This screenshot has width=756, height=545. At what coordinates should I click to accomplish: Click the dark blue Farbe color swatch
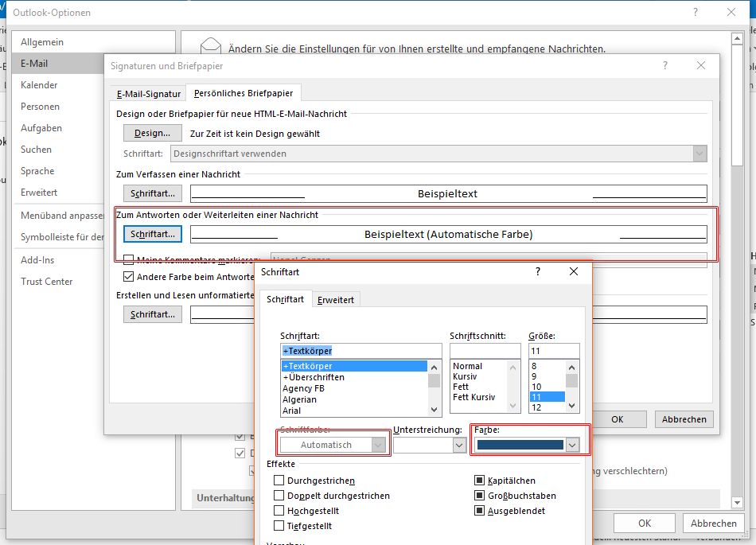coord(520,445)
